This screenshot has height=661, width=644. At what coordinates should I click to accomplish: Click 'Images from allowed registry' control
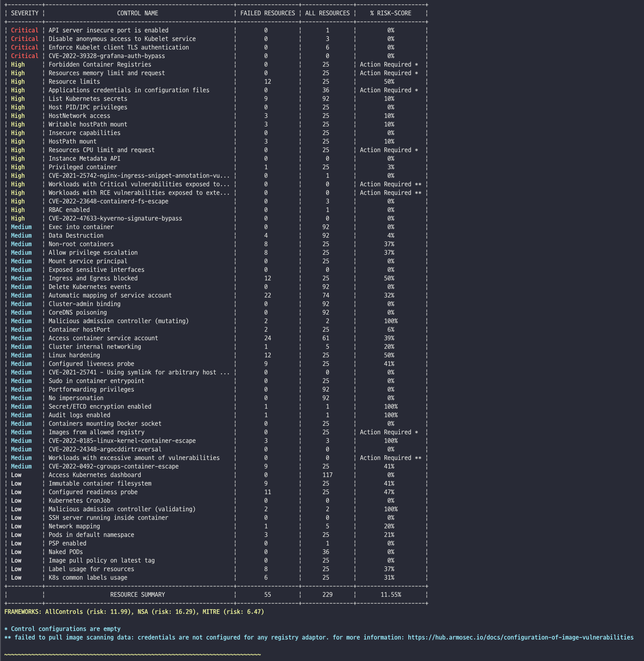(x=97, y=432)
